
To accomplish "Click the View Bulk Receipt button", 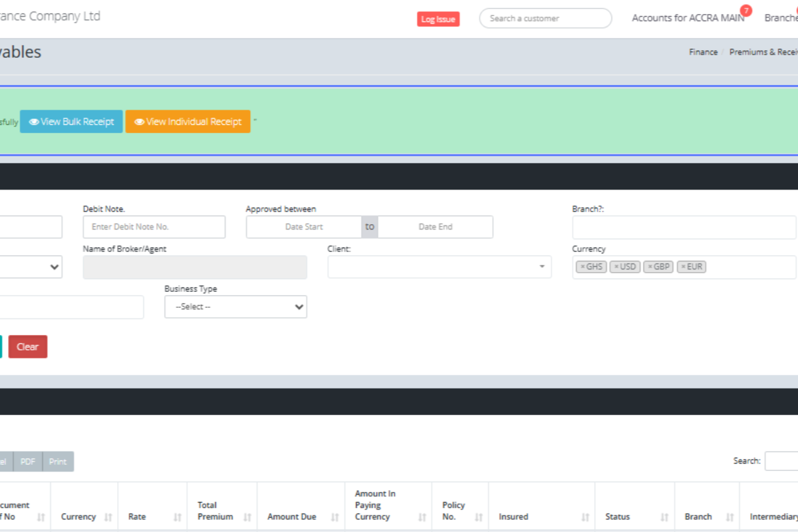I will [71, 122].
